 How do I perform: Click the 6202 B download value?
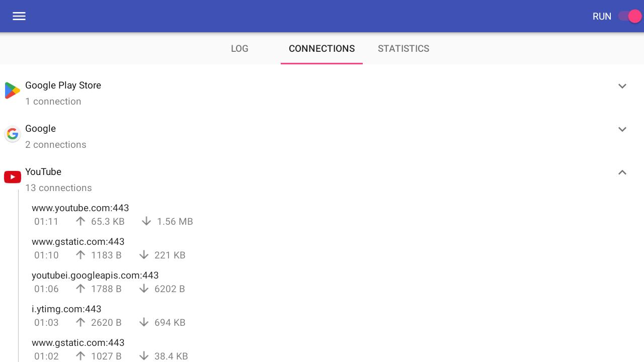(170, 289)
